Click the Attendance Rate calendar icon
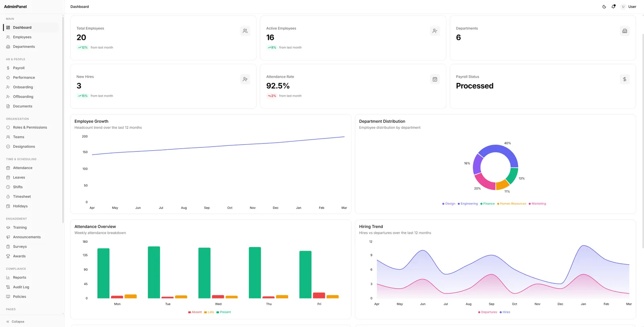The image size is (644, 327). [x=435, y=79]
